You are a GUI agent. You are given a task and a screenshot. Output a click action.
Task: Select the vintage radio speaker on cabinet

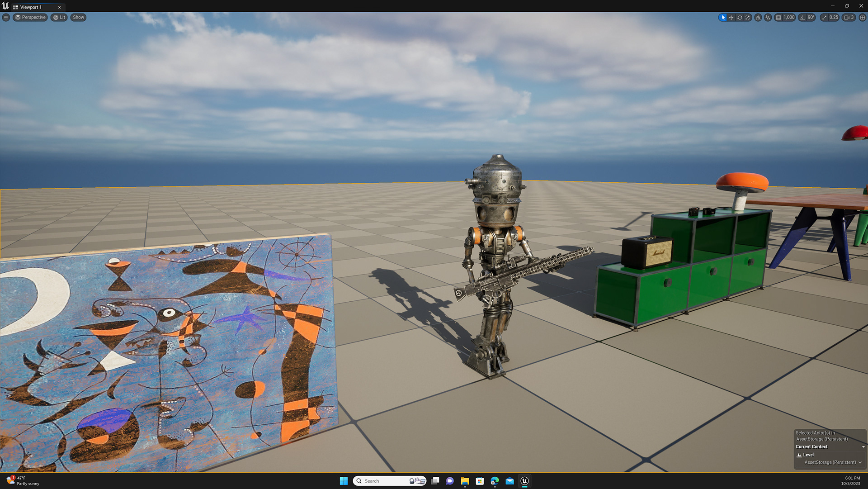(647, 252)
